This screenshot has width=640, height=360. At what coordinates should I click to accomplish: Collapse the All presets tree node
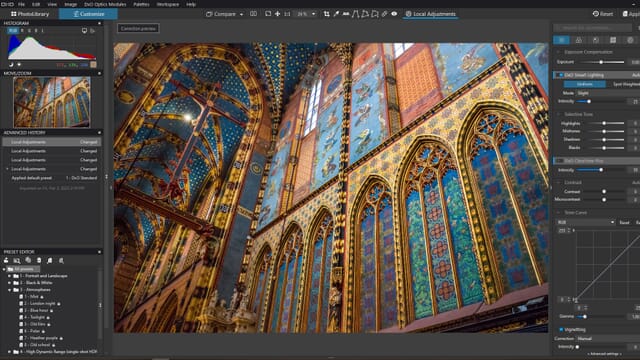(4, 269)
